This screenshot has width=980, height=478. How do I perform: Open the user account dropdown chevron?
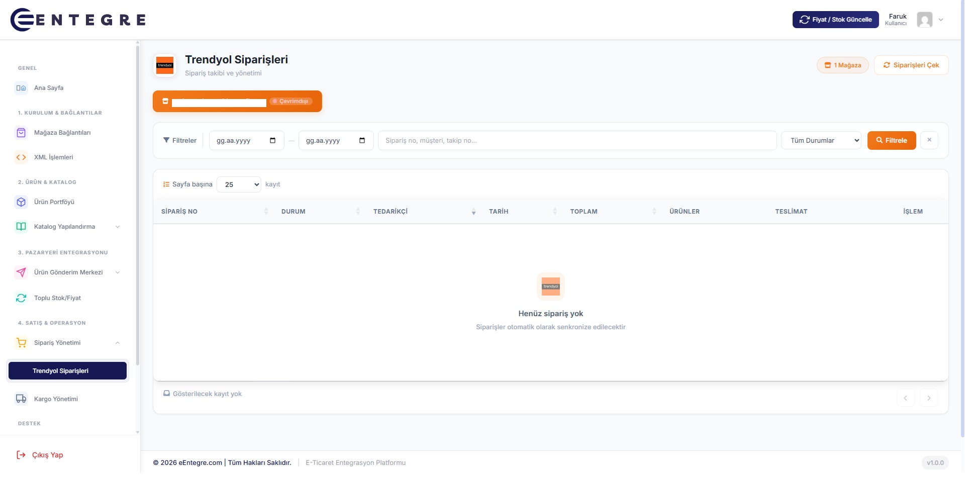pos(941,20)
